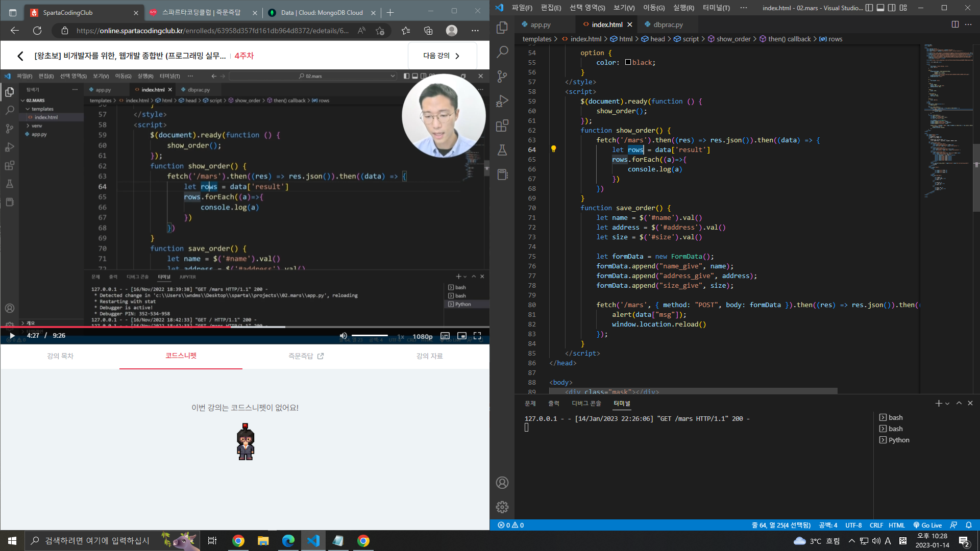The width and height of the screenshot is (980, 551).
Task: Open the Testing flask view in VS Code
Action: tap(502, 149)
